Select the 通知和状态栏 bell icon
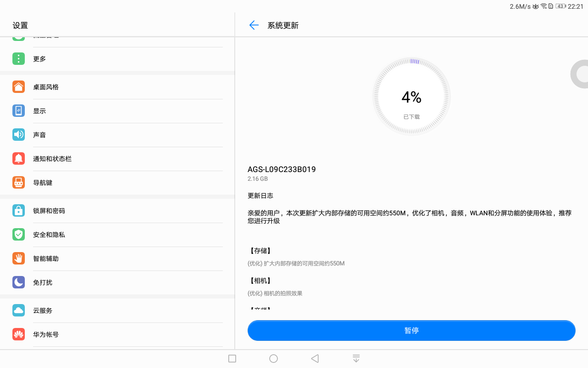This screenshot has width=588, height=368. tap(18, 159)
